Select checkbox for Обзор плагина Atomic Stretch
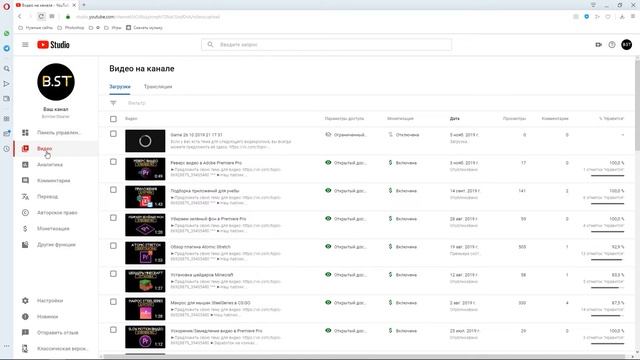This screenshot has width=640, height=360. pyautogui.click(x=113, y=246)
